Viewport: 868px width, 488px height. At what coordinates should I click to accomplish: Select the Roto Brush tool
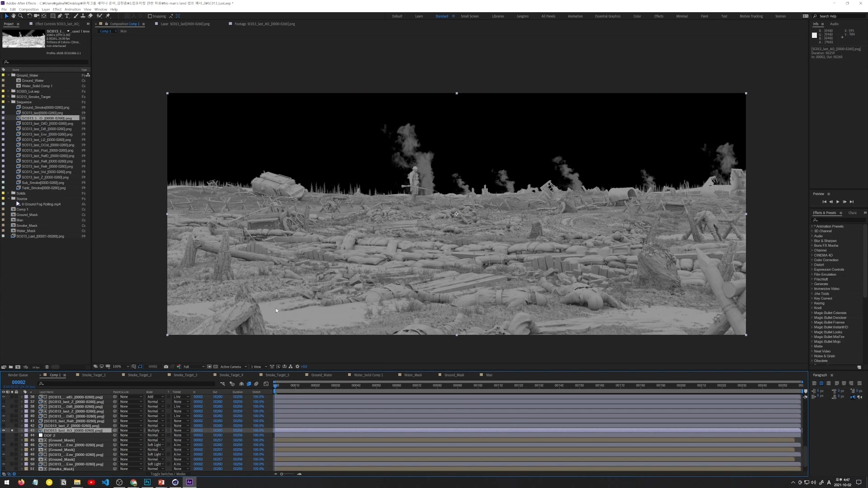pyautogui.click(x=99, y=16)
